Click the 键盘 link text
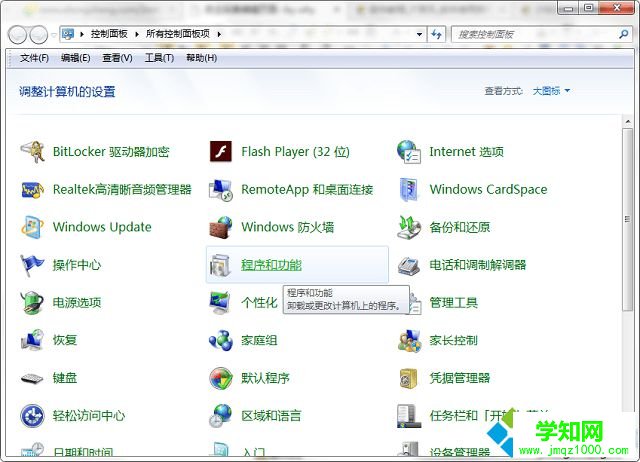 click(x=64, y=378)
